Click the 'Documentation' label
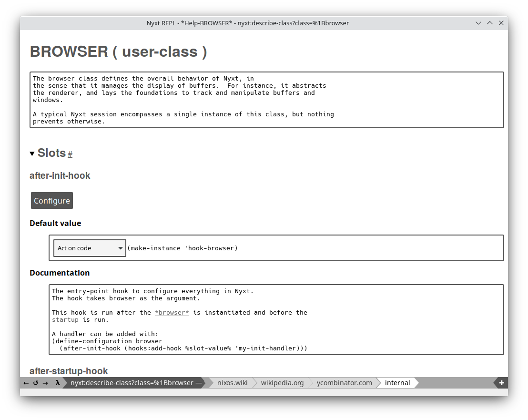528x420 pixels. [x=60, y=273]
